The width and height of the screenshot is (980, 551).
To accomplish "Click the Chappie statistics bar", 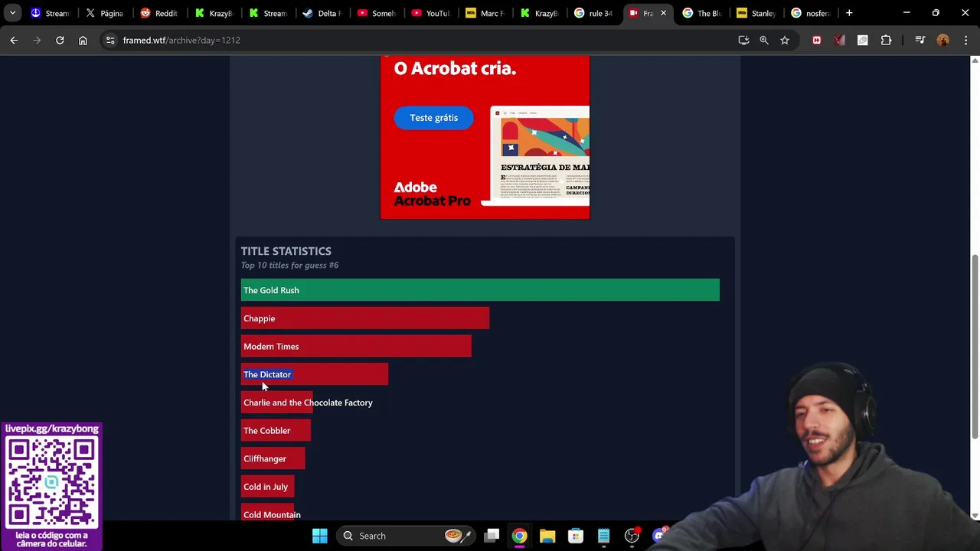I will [x=365, y=318].
